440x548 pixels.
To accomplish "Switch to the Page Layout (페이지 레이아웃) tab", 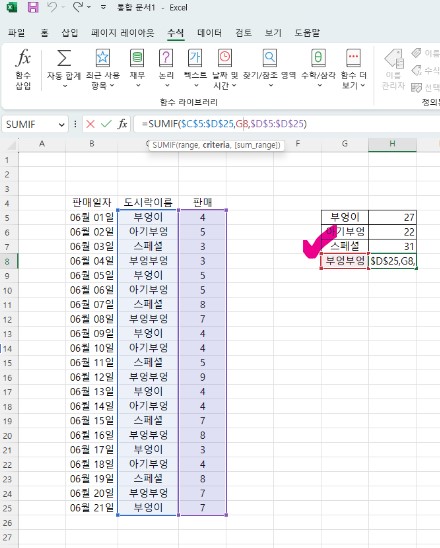I will pyautogui.click(x=122, y=33).
